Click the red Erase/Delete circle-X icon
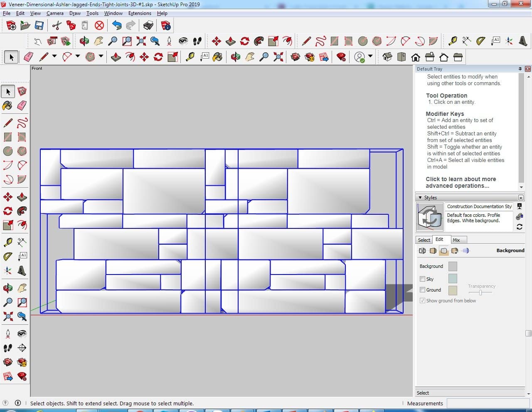 pos(99,26)
